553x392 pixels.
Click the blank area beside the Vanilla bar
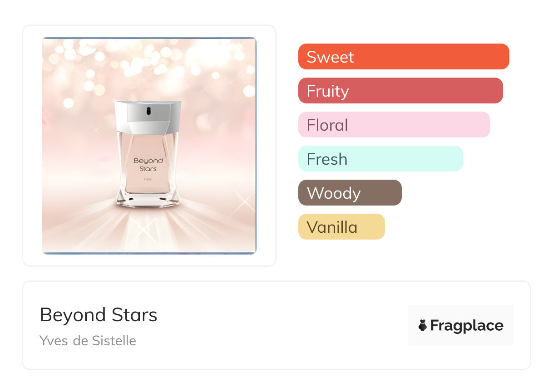[x=454, y=227]
